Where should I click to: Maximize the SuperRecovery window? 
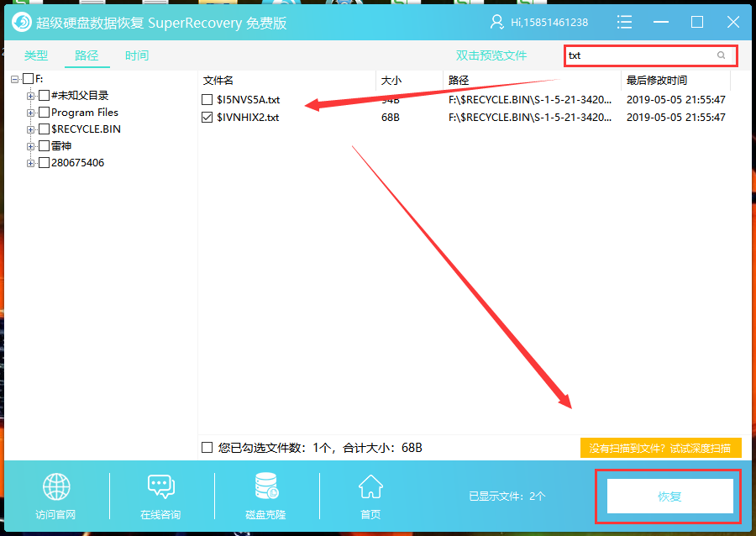696,22
